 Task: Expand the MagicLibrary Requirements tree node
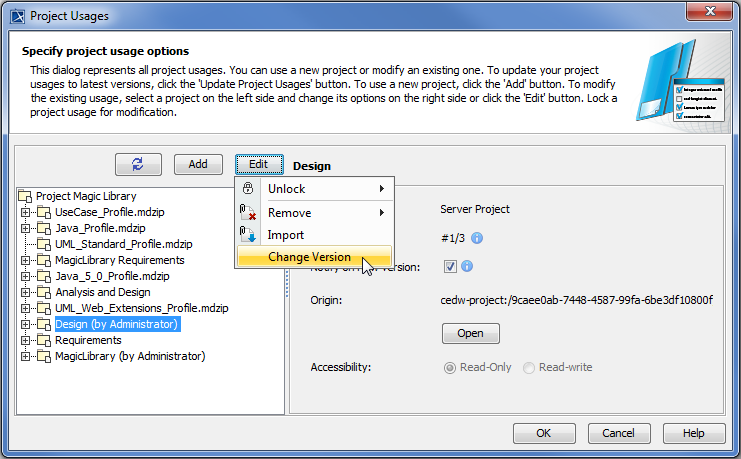26,260
